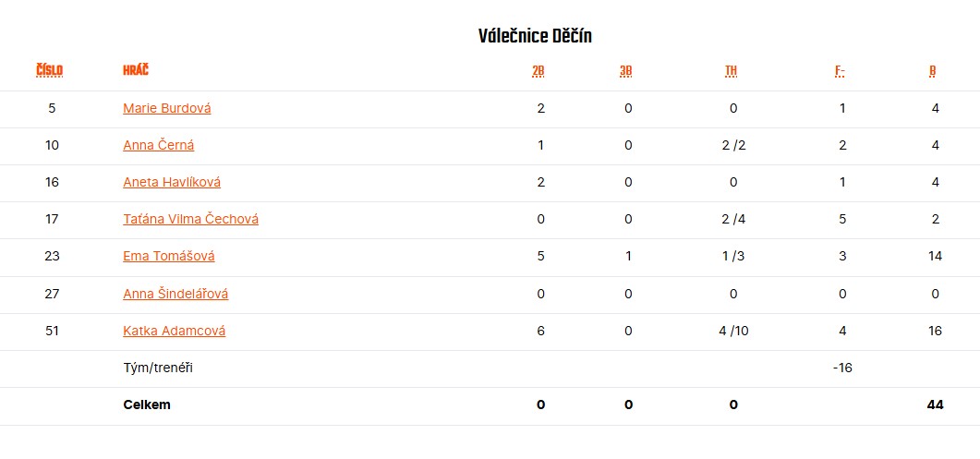The image size is (980, 459).
Task: Open the Anna Šindelářová link
Action: tap(175, 294)
